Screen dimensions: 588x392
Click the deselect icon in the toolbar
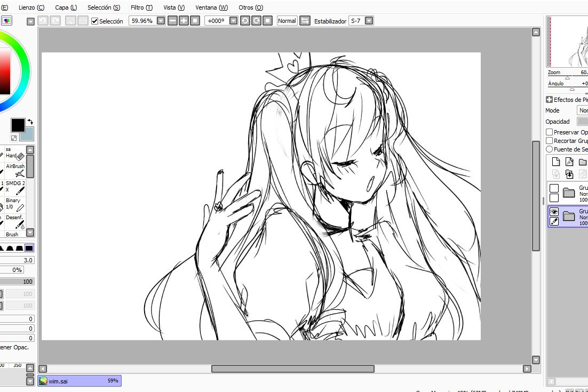point(70,21)
